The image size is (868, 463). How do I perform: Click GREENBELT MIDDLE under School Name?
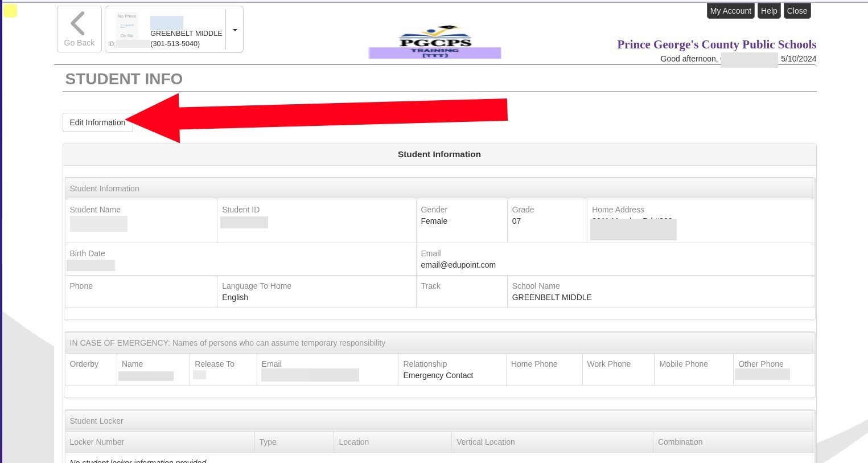[551, 297]
